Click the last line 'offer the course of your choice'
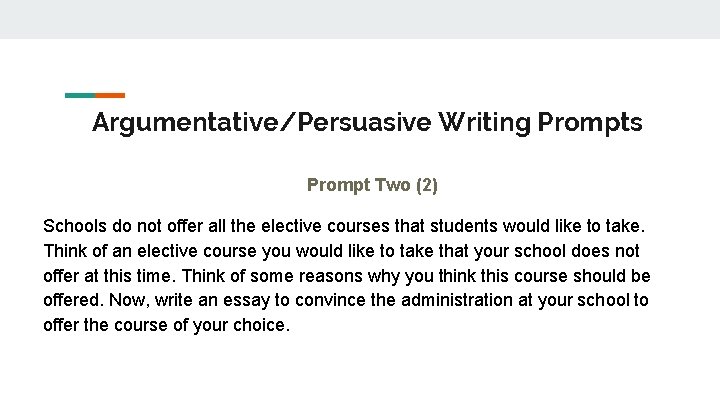720x405 pixels. [166, 325]
